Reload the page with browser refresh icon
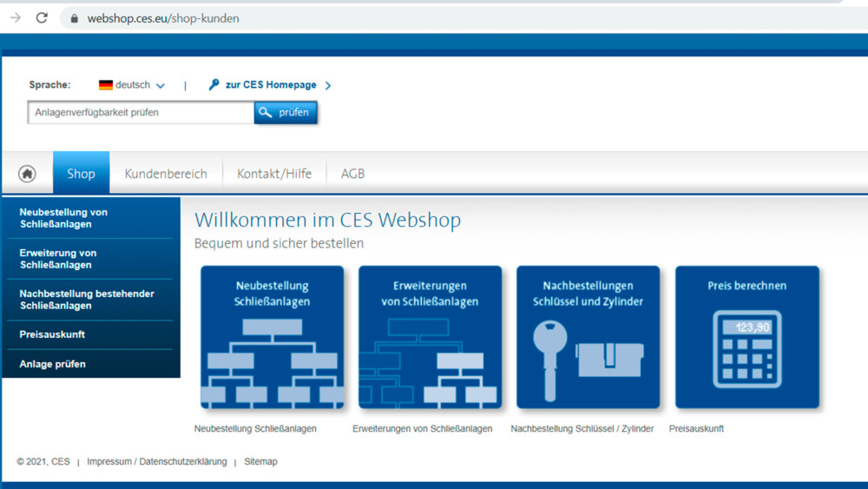 42,17
